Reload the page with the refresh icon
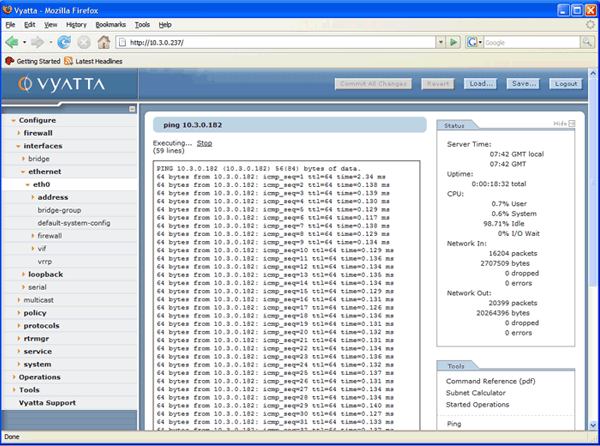 [x=64, y=42]
